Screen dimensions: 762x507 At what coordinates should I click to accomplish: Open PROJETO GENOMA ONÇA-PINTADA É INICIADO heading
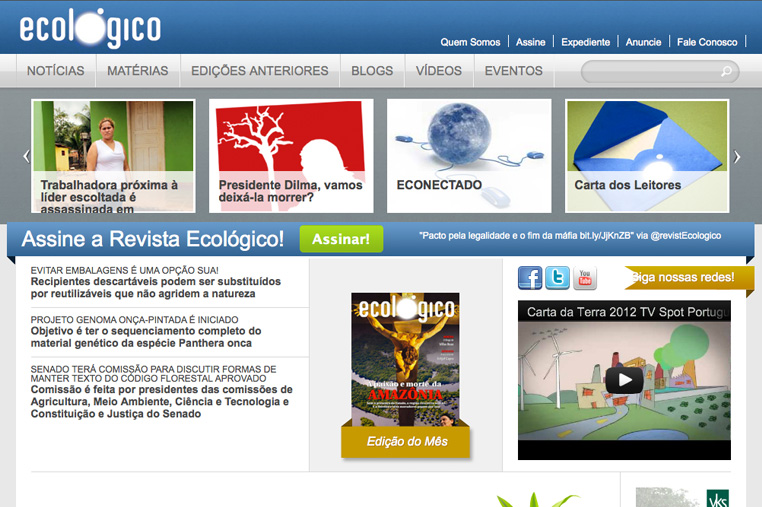[134, 320]
